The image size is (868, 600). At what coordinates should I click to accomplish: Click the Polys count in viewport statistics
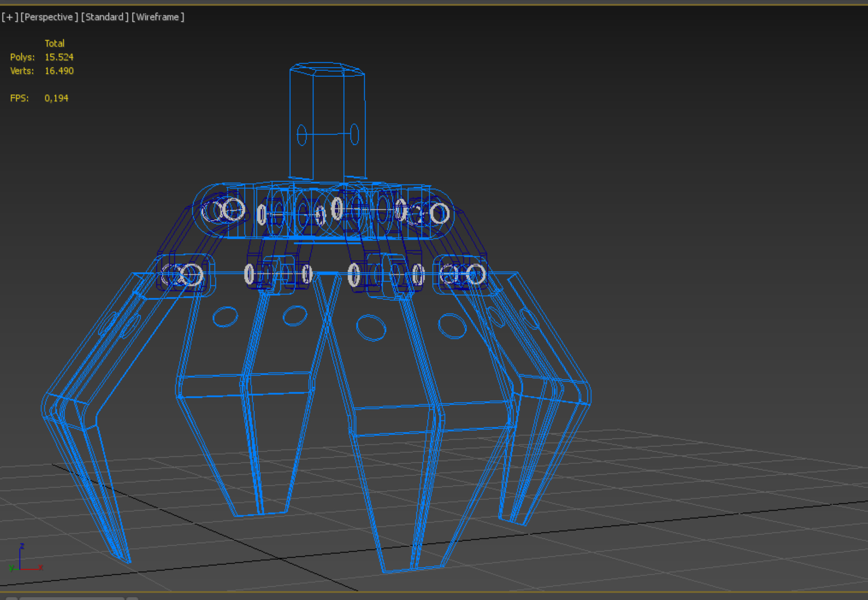(59, 57)
